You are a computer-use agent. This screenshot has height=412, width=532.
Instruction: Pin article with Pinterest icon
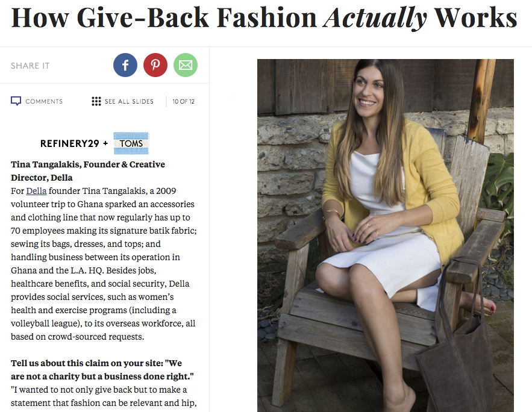pyautogui.click(x=155, y=65)
